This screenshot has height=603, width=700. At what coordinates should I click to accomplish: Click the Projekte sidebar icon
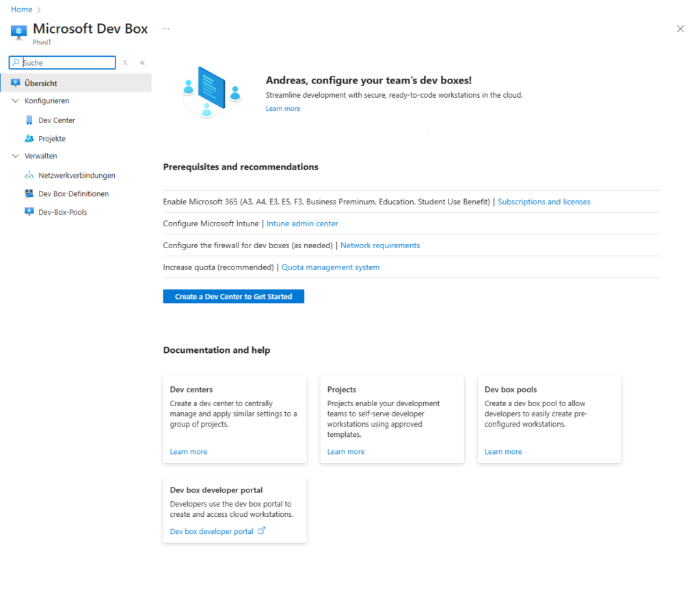[x=29, y=138]
